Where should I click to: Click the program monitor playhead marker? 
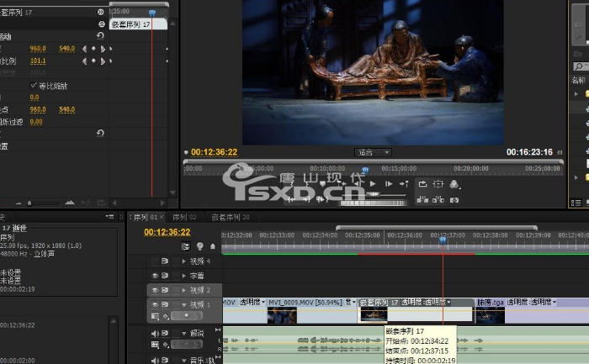tap(365, 170)
